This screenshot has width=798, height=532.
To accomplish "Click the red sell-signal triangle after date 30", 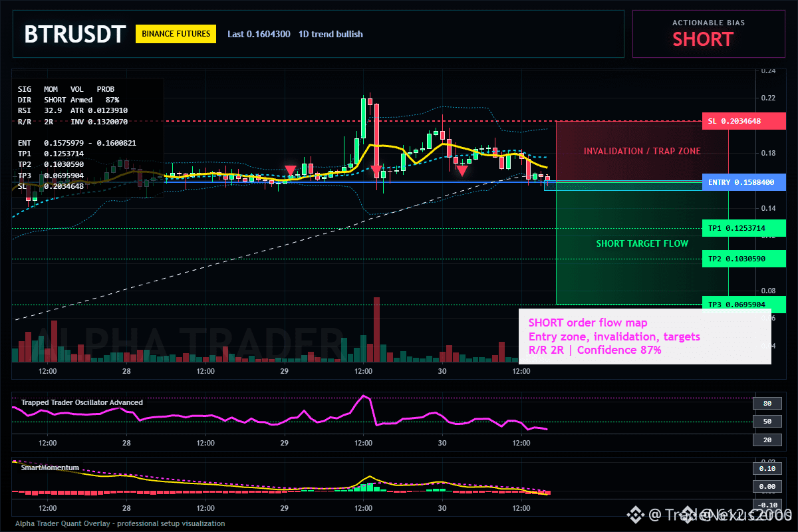I will [x=461, y=171].
